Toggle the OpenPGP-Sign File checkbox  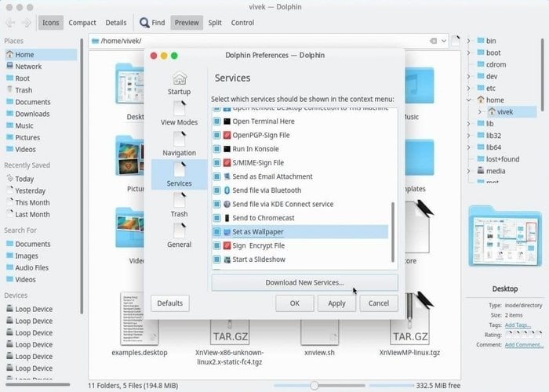point(216,135)
